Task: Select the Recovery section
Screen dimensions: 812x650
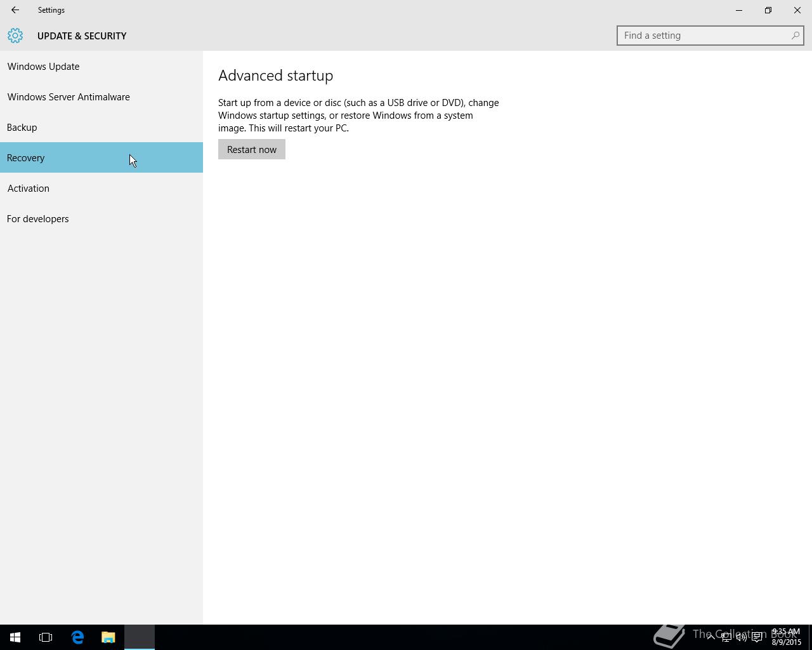Action: (x=101, y=157)
